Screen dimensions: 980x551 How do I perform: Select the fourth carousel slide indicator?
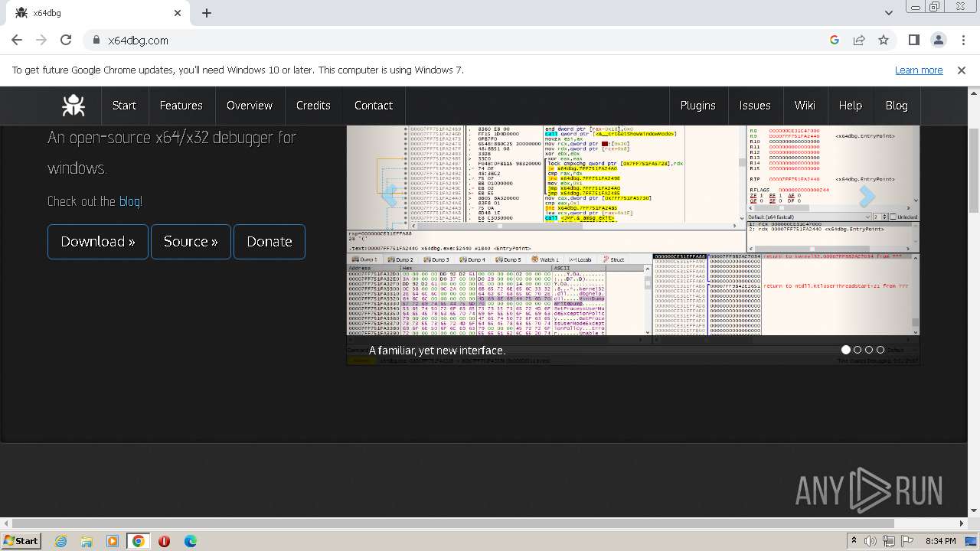880,350
